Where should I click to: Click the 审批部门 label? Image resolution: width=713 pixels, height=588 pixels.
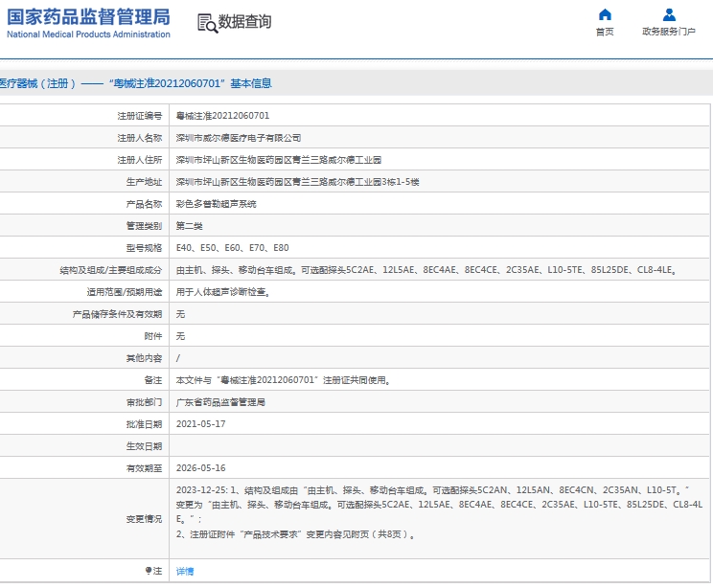[x=144, y=402]
